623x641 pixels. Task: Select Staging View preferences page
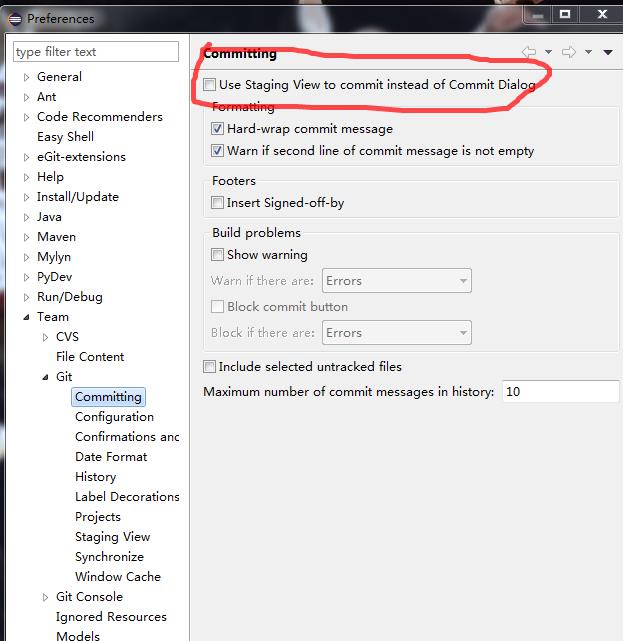112,536
